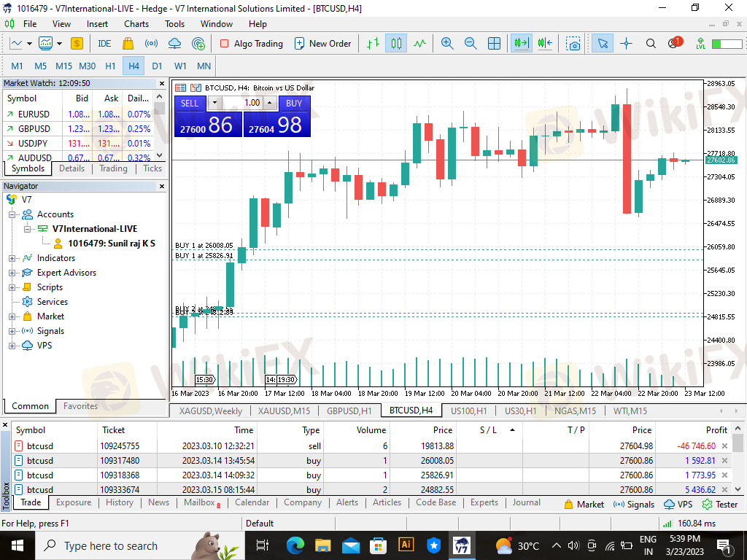
Task: Close position ticket 109317480
Action: (724, 461)
